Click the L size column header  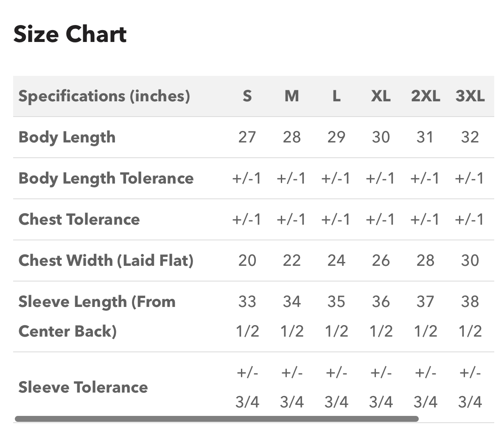(336, 96)
